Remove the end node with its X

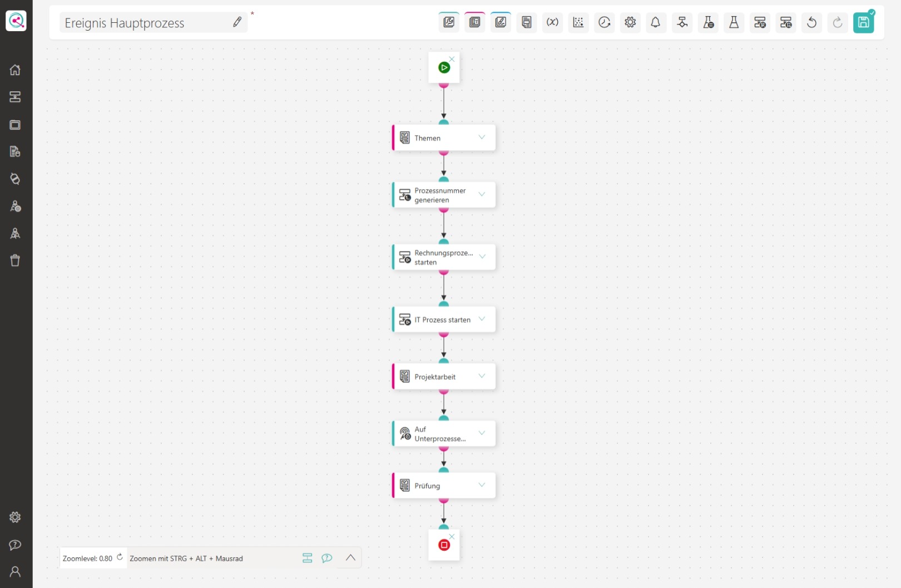[452, 537]
